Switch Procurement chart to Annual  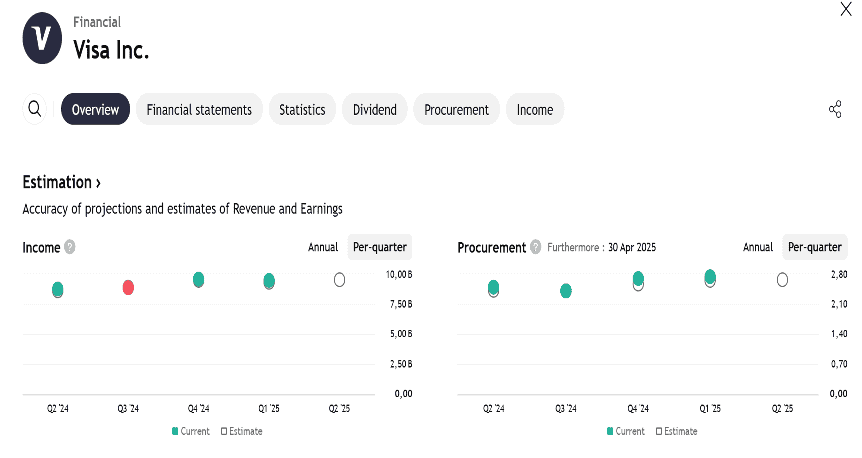coord(758,247)
